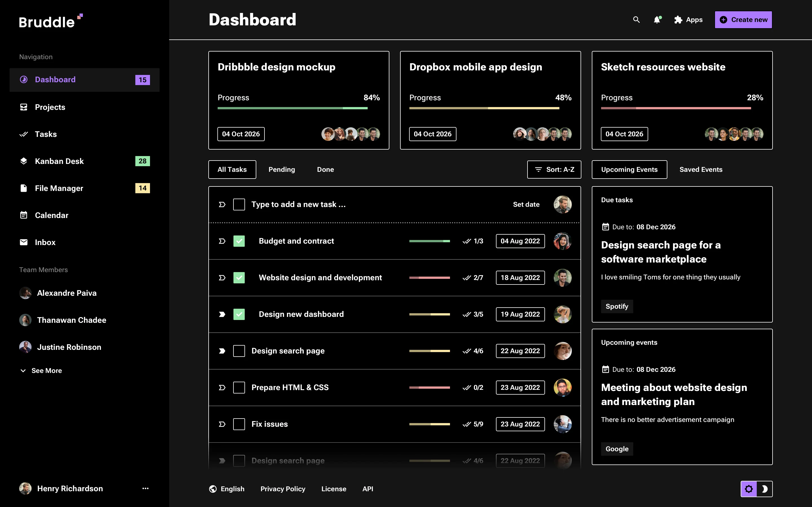Screen dimensions: 812x507
Task: Open the search icon in the top bar
Action: 636,20
